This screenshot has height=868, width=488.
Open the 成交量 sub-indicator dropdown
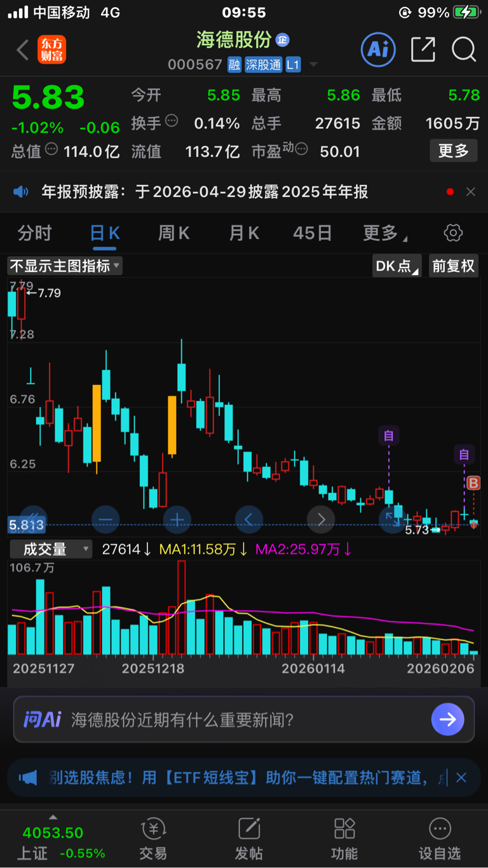[50, 549]
